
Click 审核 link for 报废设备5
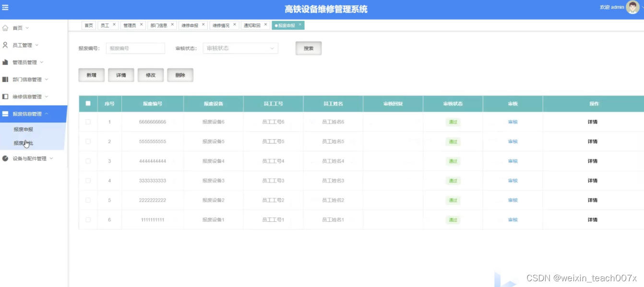point(513,141)
